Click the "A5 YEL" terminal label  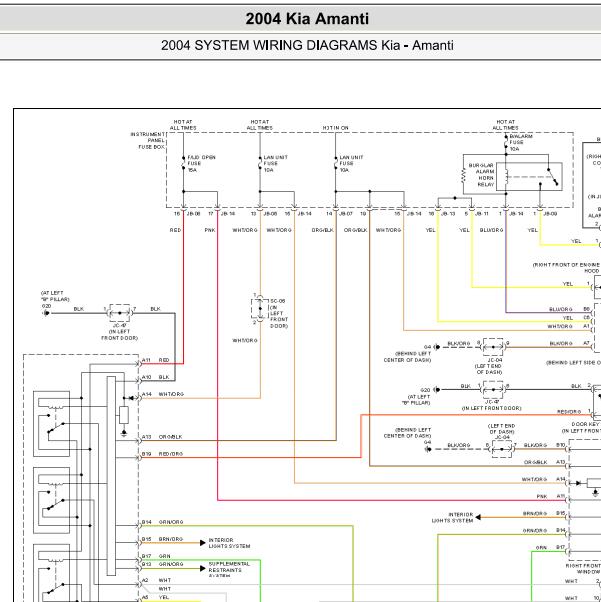point(155,598)
